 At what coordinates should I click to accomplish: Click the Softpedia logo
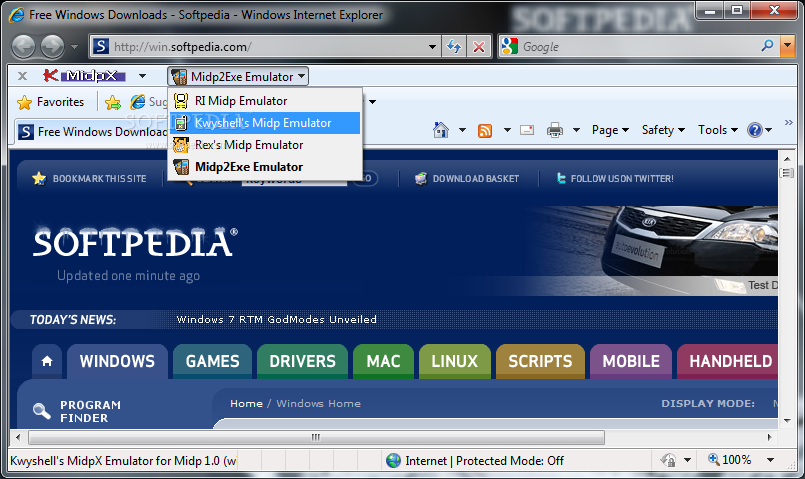pyautogui.click(x=135, y=242)
